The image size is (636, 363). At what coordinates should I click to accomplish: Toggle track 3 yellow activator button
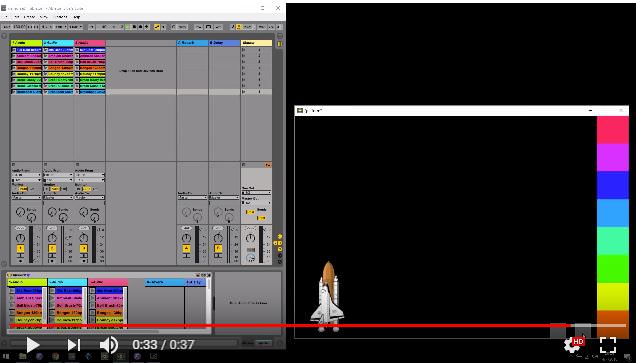tap(84, 248)
